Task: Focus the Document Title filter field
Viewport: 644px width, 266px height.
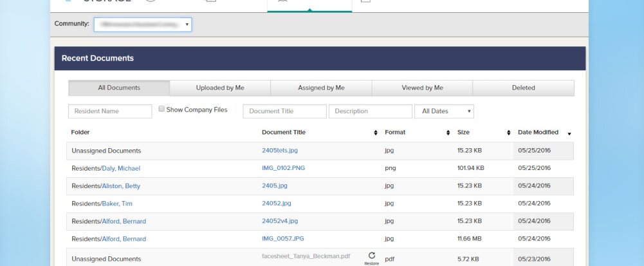Action: (284, 111)
